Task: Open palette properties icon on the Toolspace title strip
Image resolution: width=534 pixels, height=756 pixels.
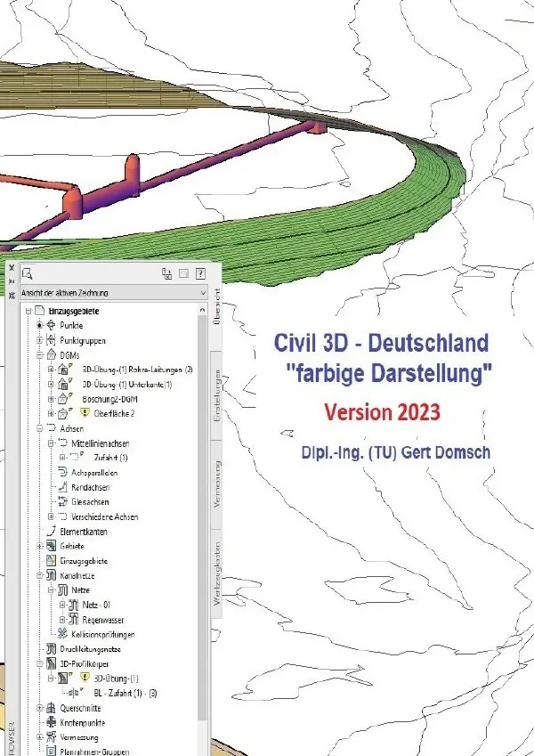Action: (12, 295)
